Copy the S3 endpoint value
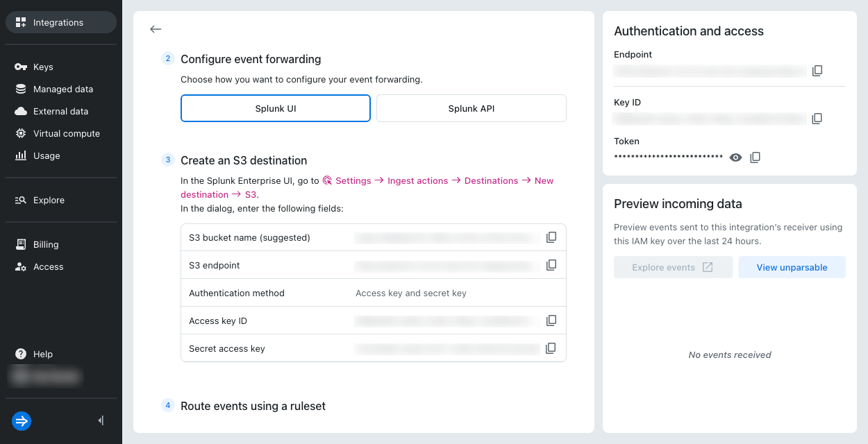Viewport: 868px width, 444px height. click(x=551, y=265)
